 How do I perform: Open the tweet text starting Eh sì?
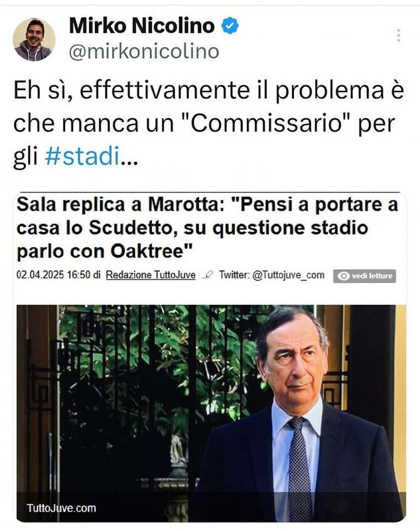[x=209, y=123]
